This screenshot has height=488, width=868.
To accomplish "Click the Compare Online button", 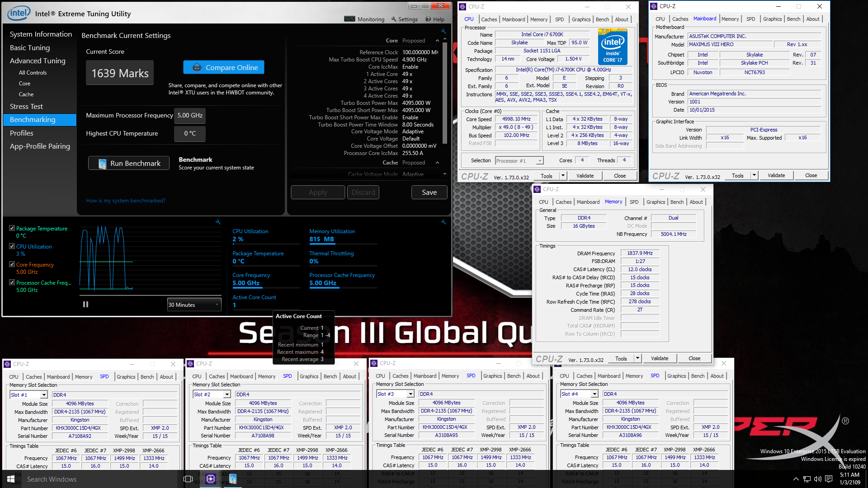I will click(224, 67).
